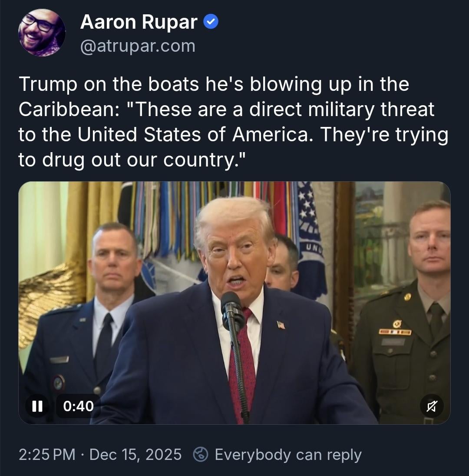Click the post text starting "Trump on the boats"

point(234,122)
